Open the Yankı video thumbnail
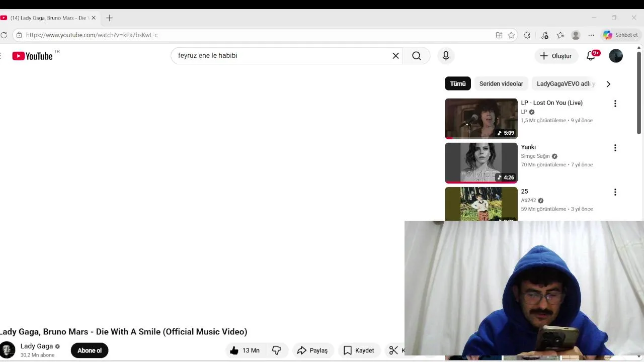 481,163
